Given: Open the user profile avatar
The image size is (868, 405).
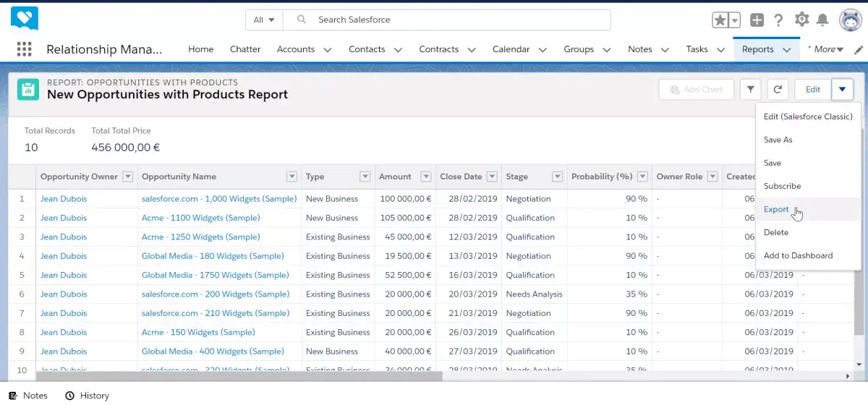Looking at the screenshot, I should coord(849,20).
